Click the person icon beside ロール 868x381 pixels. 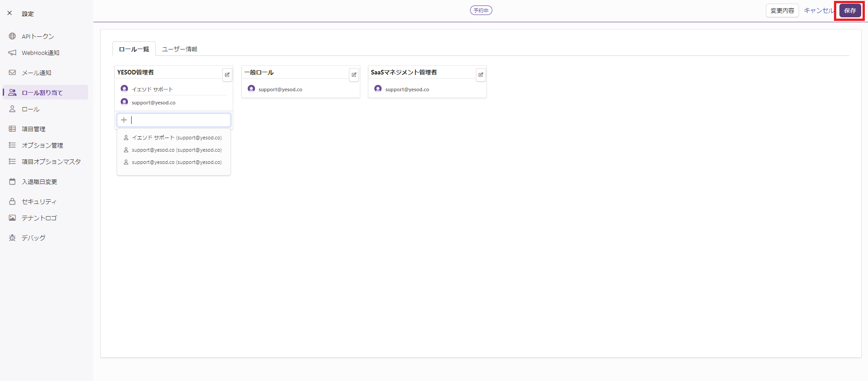point(12,109)
